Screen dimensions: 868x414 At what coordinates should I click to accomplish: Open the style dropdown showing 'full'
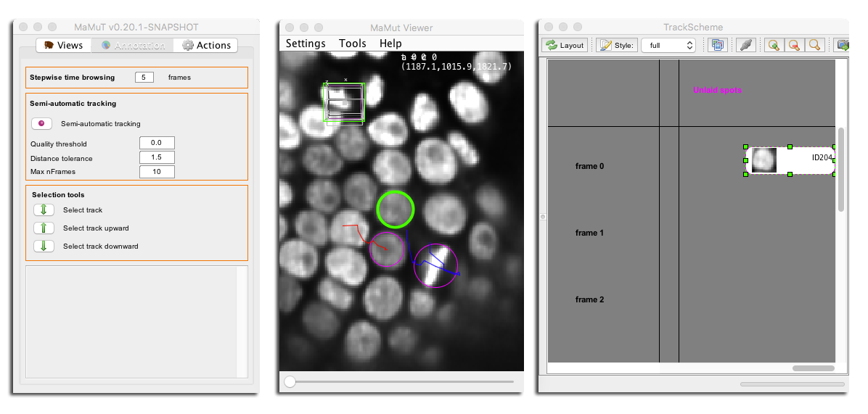(668, 46)
